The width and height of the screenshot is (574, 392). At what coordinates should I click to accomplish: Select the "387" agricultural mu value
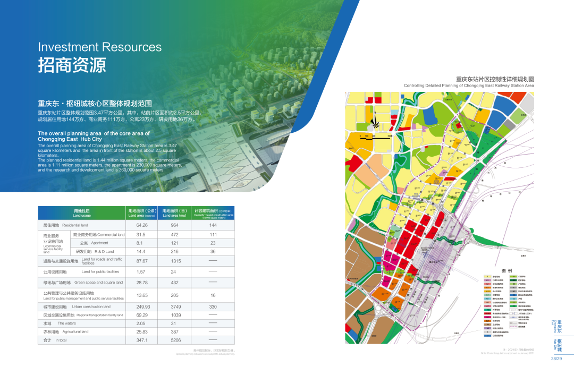point(175,331)
